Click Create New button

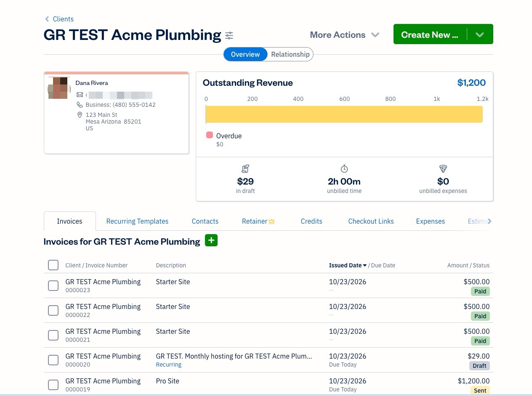430,34
